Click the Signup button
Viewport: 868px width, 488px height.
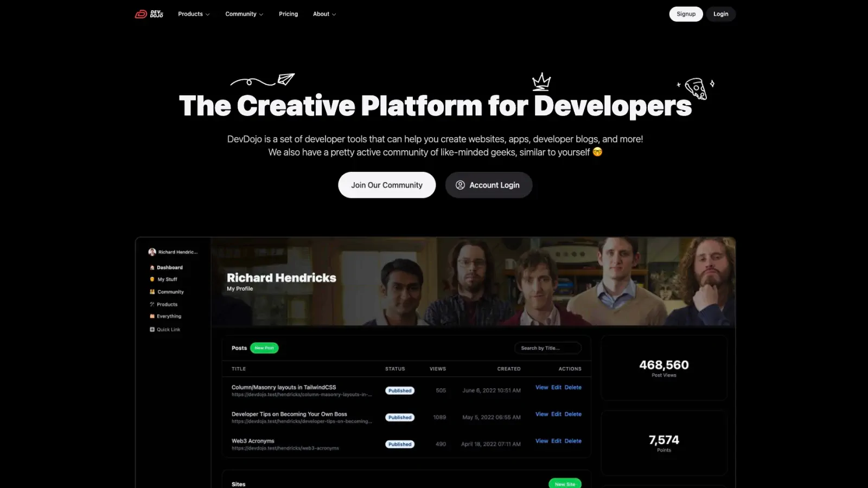pos(686,14)
